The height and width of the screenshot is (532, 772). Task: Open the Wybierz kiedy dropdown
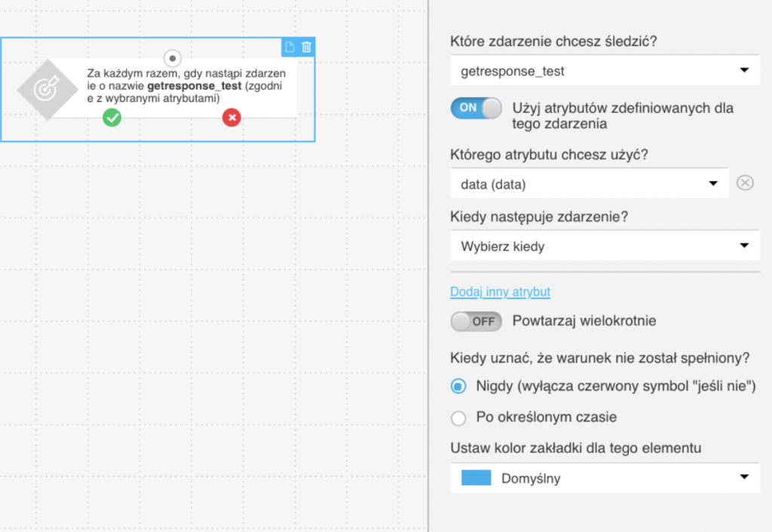(605, 246)
